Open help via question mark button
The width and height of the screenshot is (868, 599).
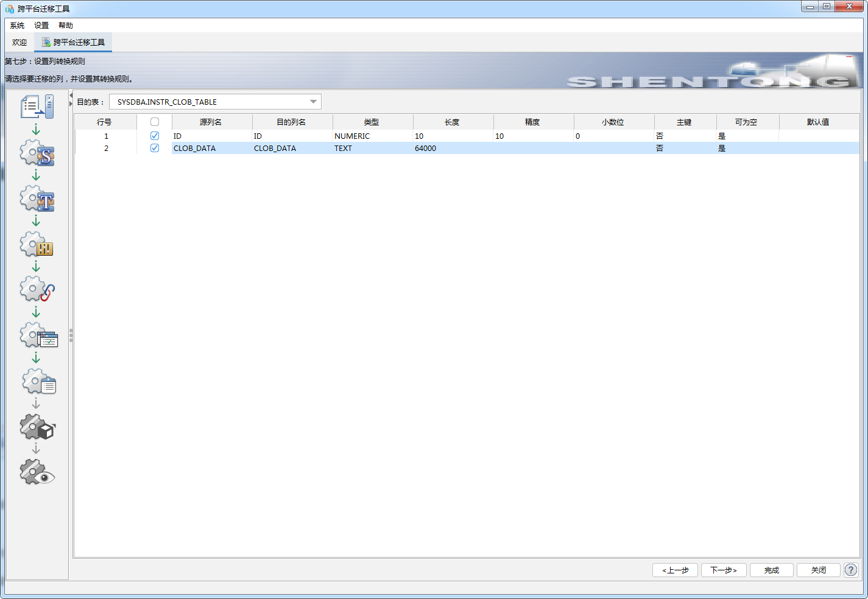point(851,570)
